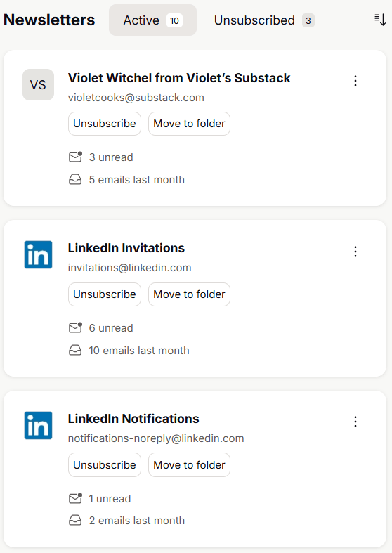Unsubscribe from LinkedIn Notifications
The width and height of the screenshot is (392, 553).
point(105,465)
